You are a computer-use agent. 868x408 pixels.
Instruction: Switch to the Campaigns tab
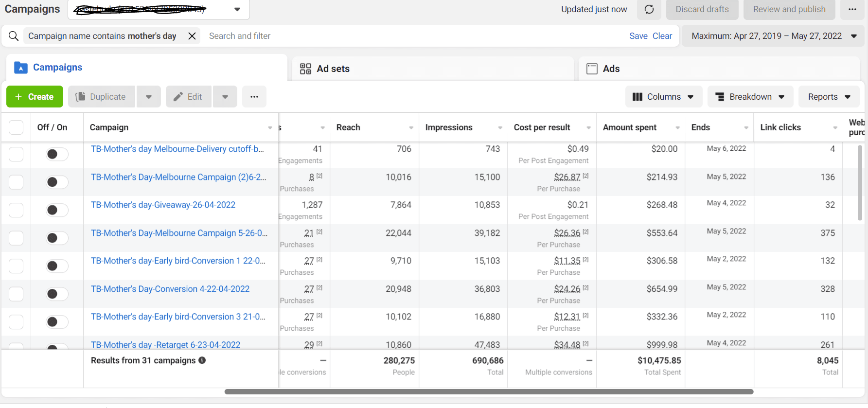click(146, 68)
